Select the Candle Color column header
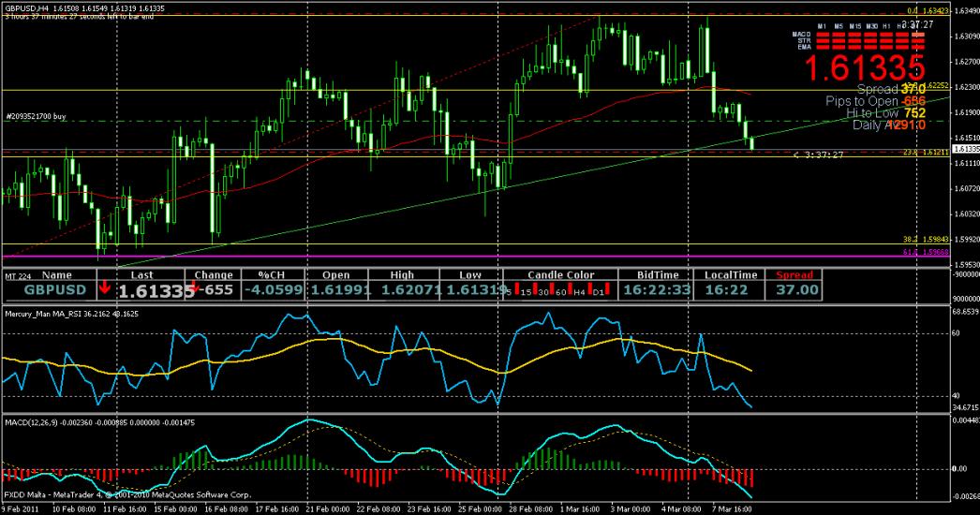 click(x=560, y=275)
